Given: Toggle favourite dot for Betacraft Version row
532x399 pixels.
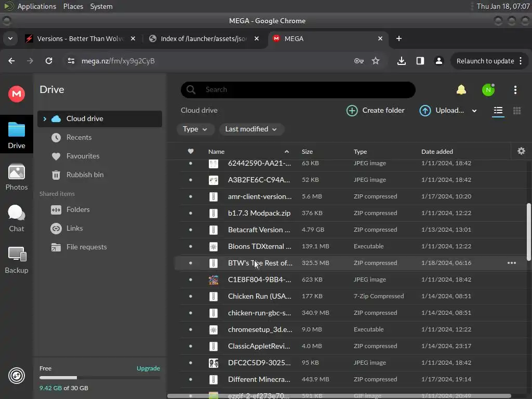Looking at the screenshot, I should [191, 230].
